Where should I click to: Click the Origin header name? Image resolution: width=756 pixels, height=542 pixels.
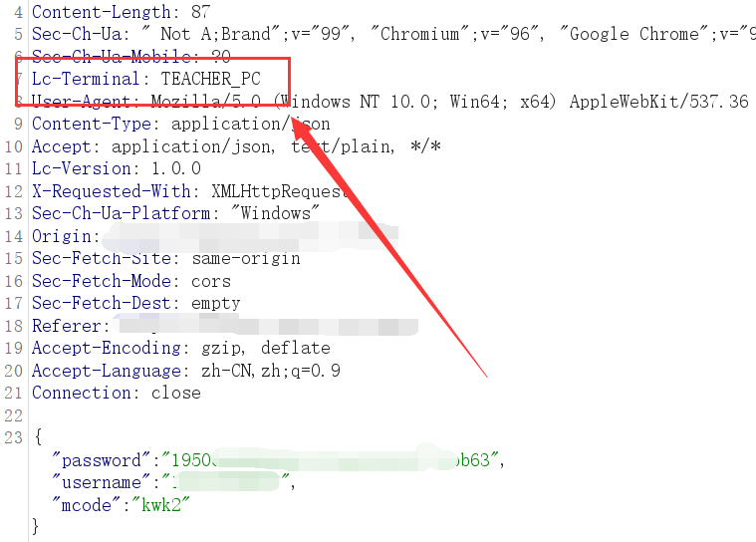tap(63, 236)
